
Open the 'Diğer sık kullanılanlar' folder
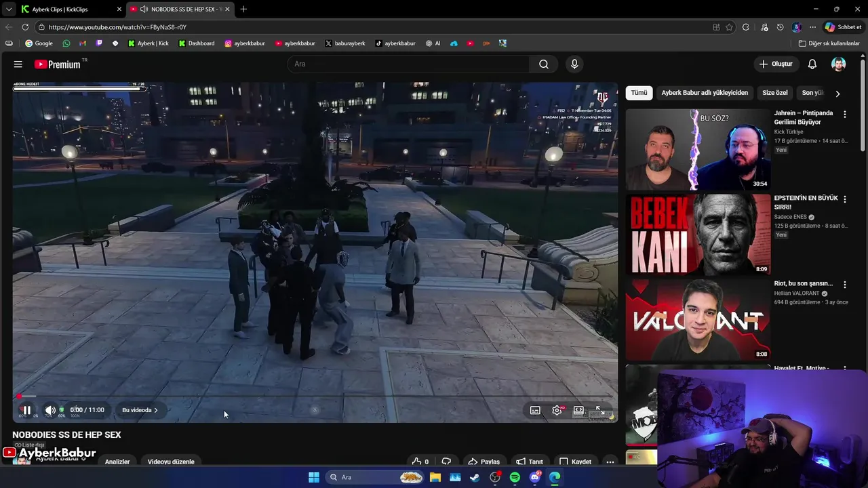tap(829, 43)
